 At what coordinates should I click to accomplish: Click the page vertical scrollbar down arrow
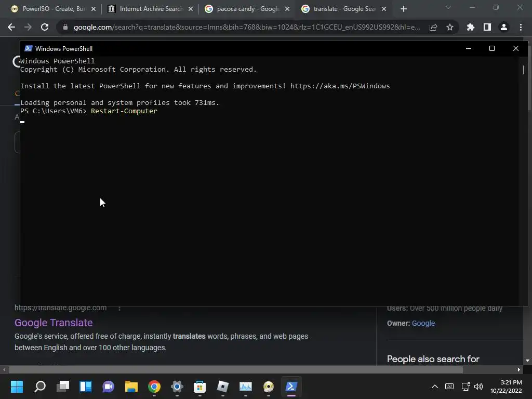pyautogui.click(x=527, y=361)
